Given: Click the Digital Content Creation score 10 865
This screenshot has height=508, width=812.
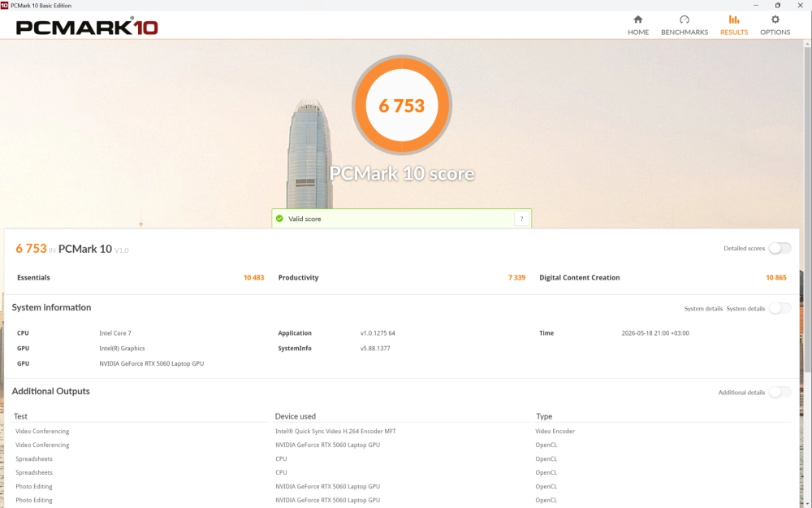Looking at the screenshot, I should pyautogui.click(x=775, y=278).
